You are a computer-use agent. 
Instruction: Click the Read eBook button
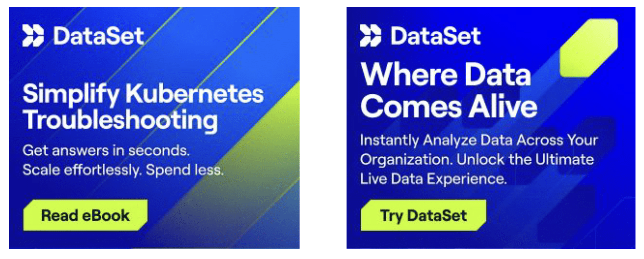coord(85,215)
